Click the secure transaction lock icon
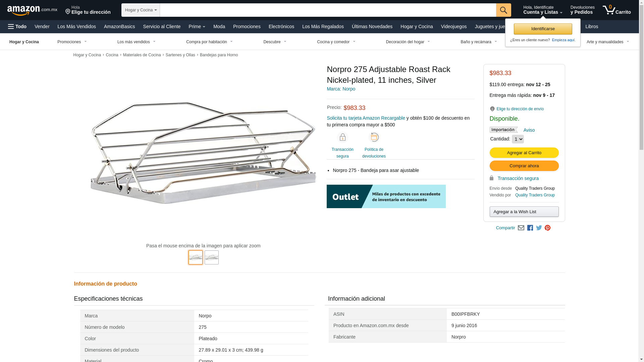The height and width of the screenshot is (362, 644). click(x=342, y=137)
